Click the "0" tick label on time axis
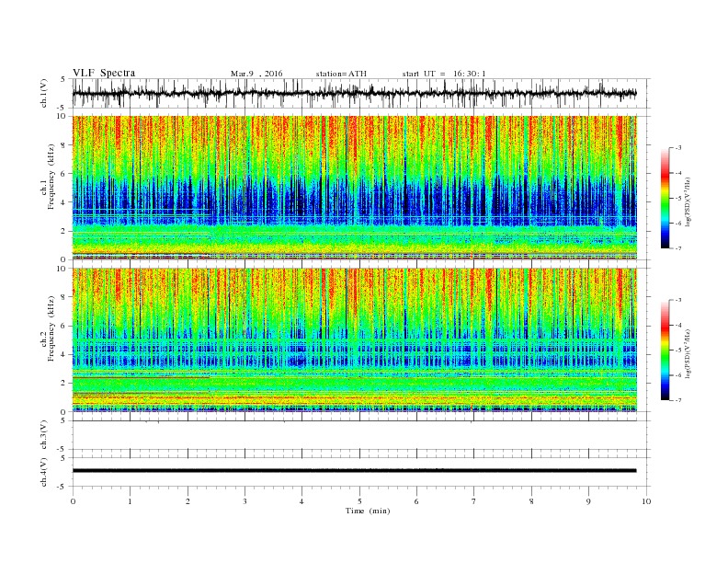 (x=73, y=501)
